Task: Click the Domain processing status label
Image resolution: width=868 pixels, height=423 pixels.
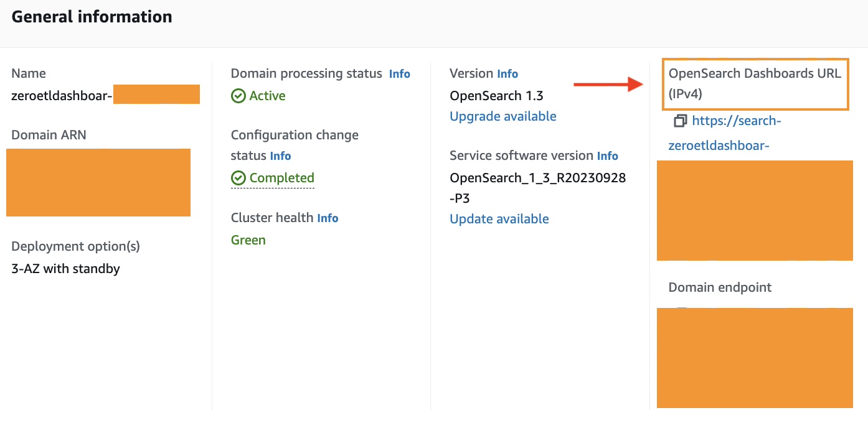Action: tap(306, 73)
